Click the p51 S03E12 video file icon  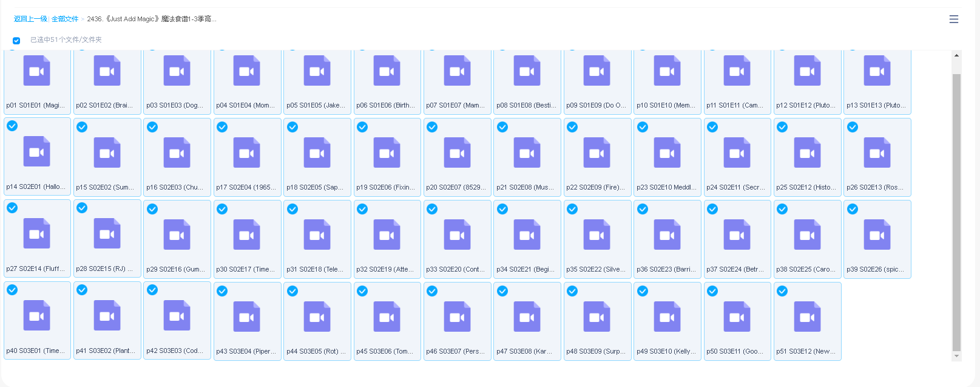click(x=807, y=317)
